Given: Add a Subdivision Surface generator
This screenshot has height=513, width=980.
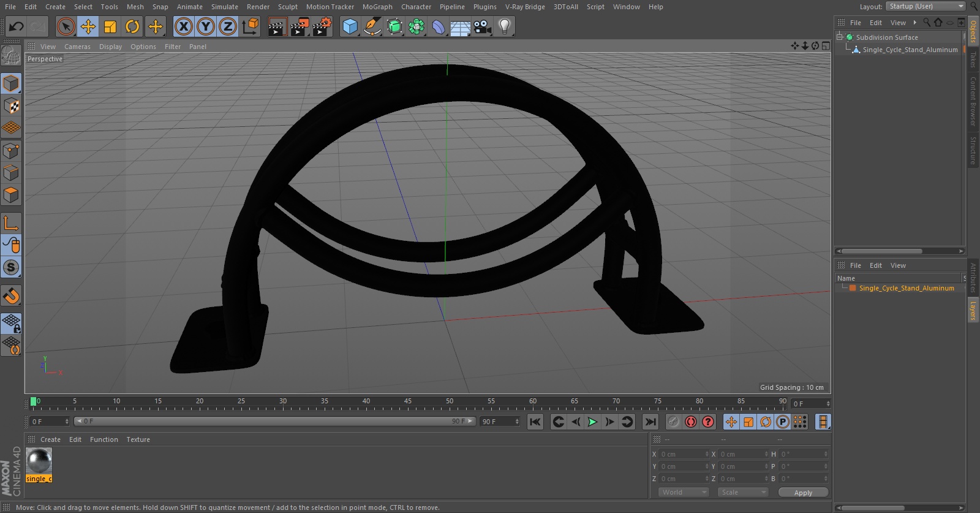Looking at the screenshot, I should coord(394,26).
